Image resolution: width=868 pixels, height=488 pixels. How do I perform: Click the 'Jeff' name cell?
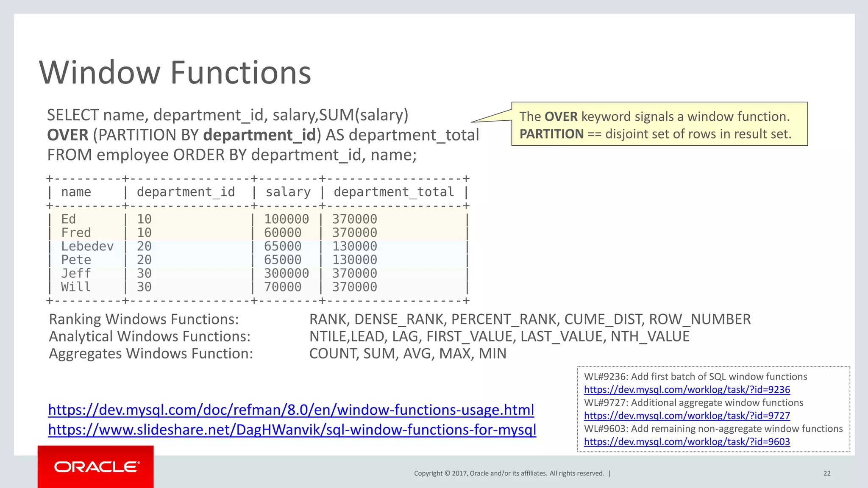[x=76, y=273]
